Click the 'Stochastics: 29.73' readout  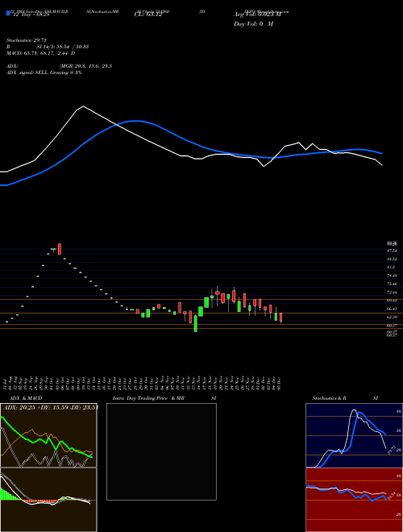tap(26, 40)
